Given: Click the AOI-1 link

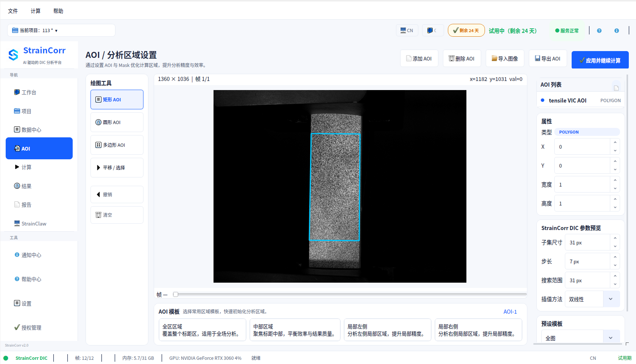Looking at the screenshot, I should click(x=510, y=312).
